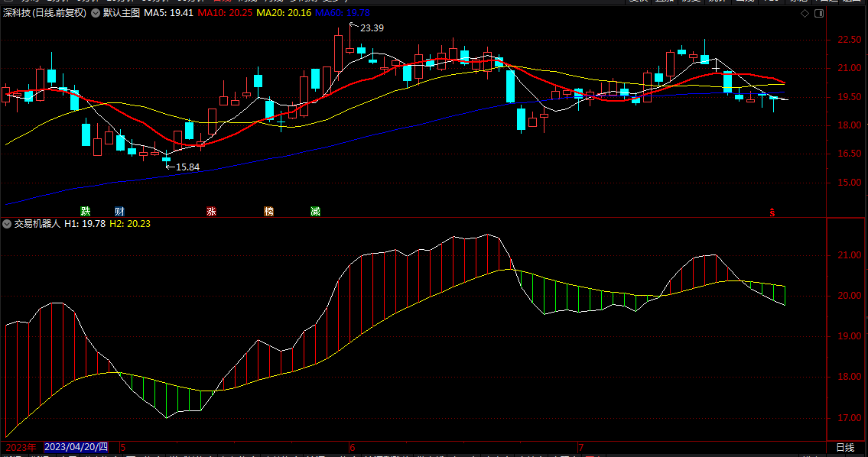Click the month 7 marker on time axis
The image size is (868, 457).
click(x=580, y=448)
